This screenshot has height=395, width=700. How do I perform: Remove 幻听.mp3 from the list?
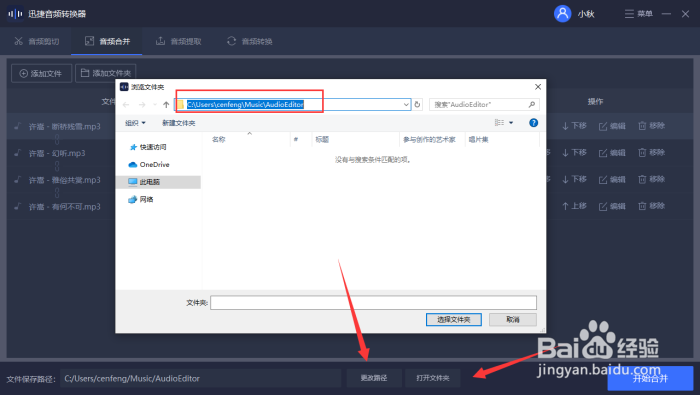(x=651, y=153)
